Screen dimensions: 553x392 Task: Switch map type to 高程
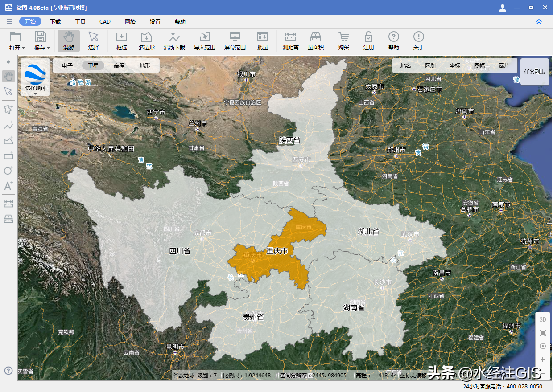click(119, 65)
